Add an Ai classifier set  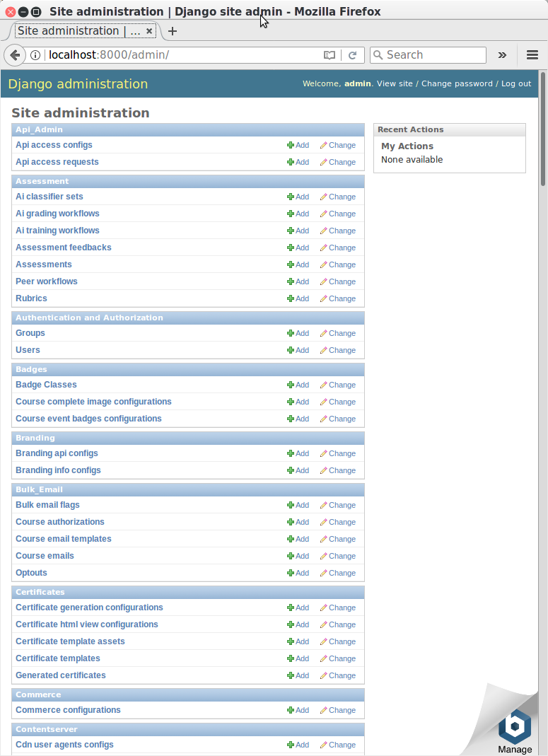[x=298, y=197]
